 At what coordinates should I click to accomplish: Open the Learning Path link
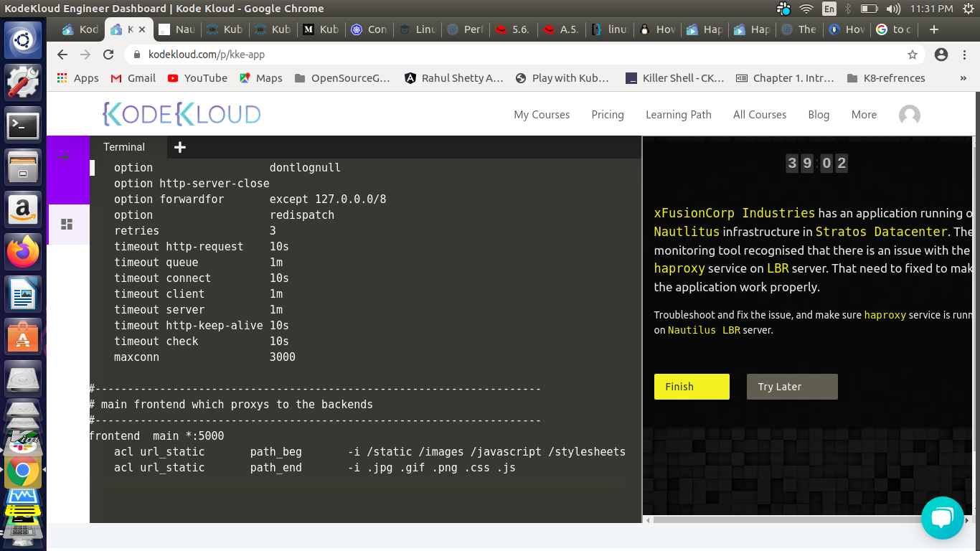click(x=678, y=115)
